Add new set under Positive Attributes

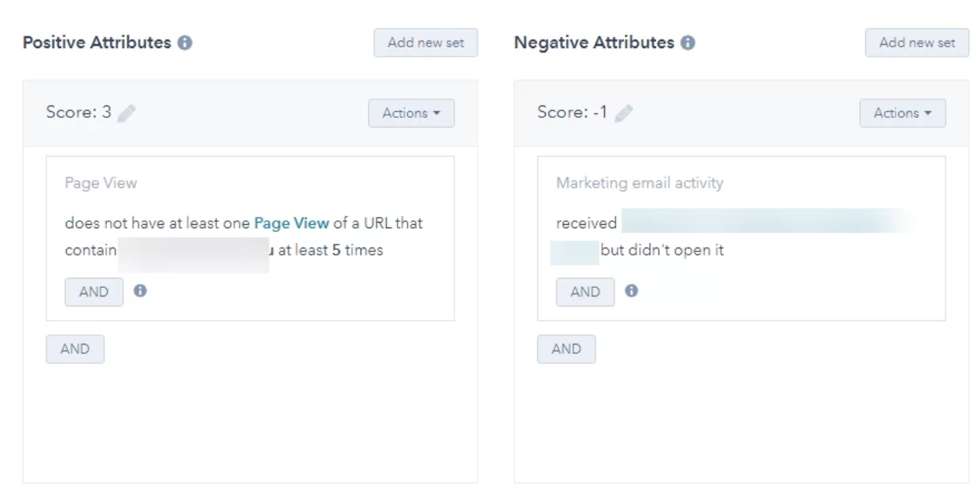coord(426,43)
